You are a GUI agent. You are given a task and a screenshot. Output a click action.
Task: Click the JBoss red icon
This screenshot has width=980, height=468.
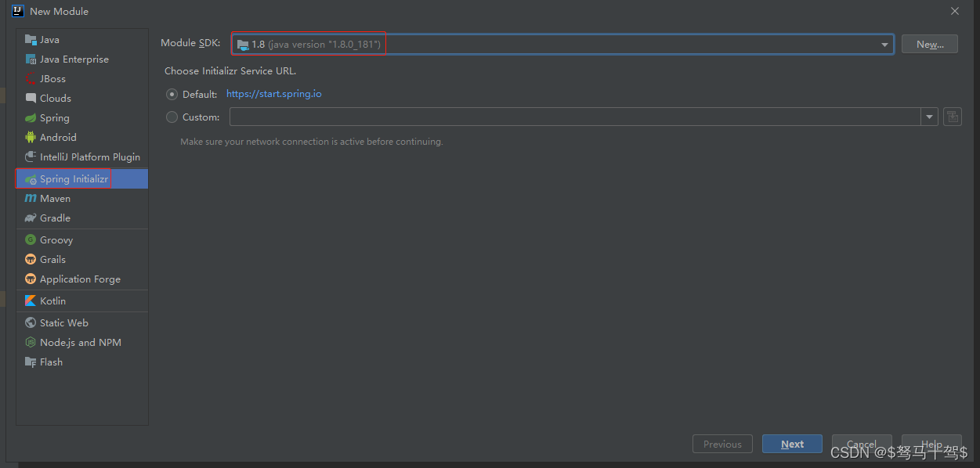[31, 78]
